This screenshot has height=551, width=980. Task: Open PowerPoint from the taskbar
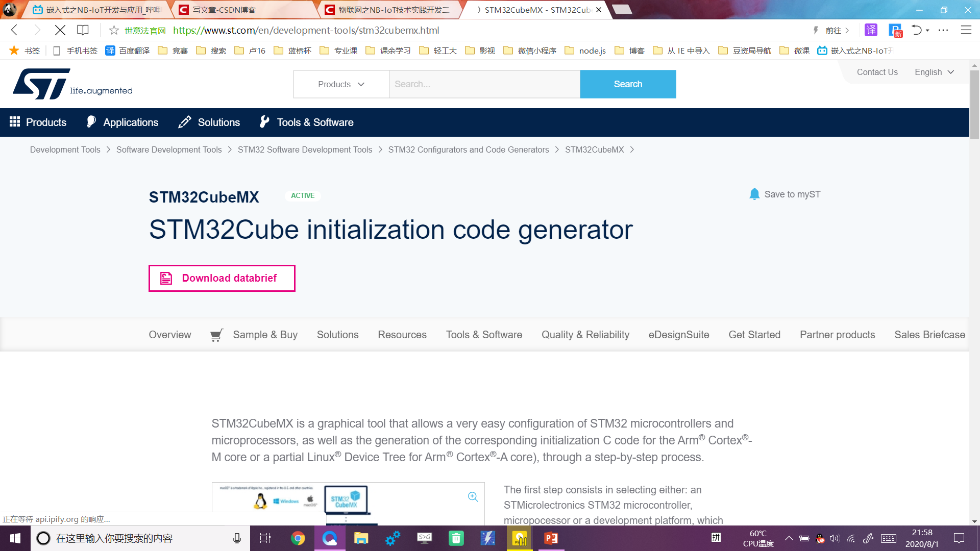click(x=551, y=538)
